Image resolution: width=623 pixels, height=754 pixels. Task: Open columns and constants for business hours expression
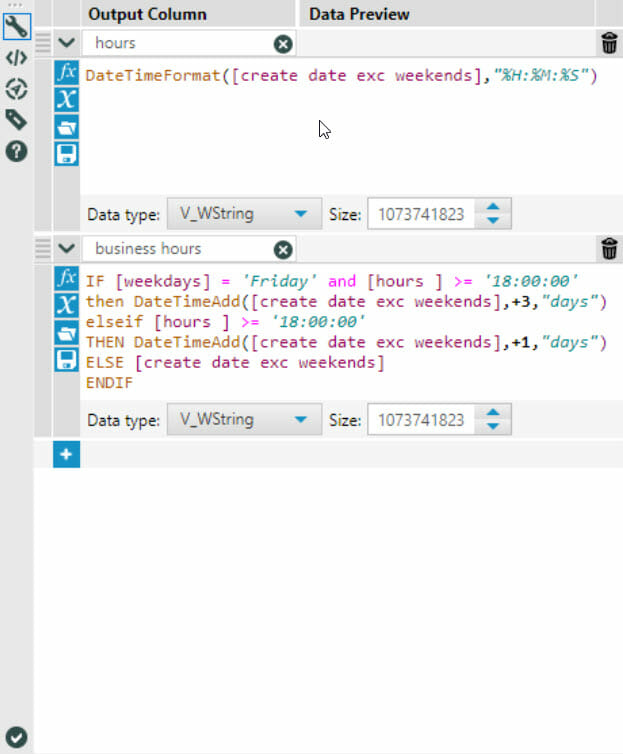(66, 305)
